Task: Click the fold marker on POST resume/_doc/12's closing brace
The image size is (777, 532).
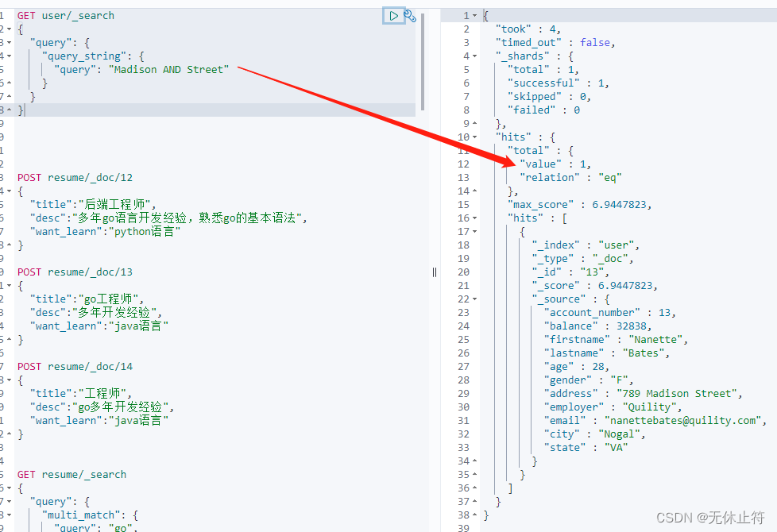Action: click(9, 245)
